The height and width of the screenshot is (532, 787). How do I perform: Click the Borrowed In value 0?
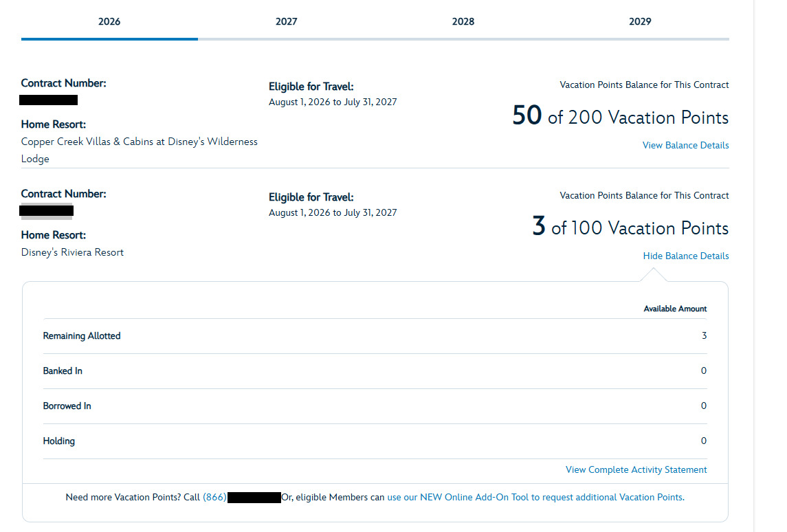[704, 406]
